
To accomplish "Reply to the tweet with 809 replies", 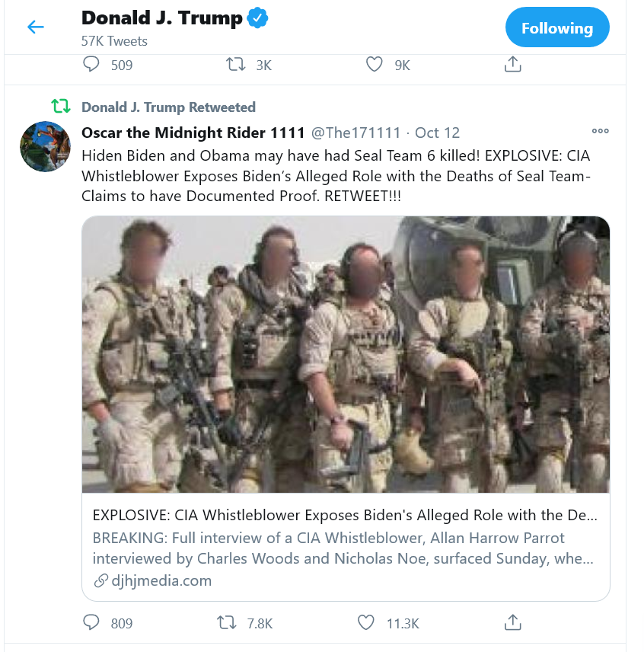I will [91, 623].
